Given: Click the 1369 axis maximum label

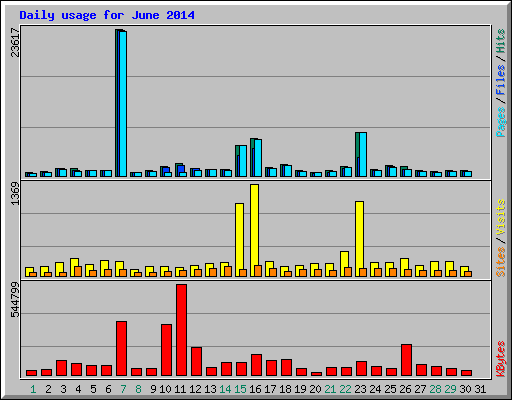Looking at the screenshot, I should (15, 194).
